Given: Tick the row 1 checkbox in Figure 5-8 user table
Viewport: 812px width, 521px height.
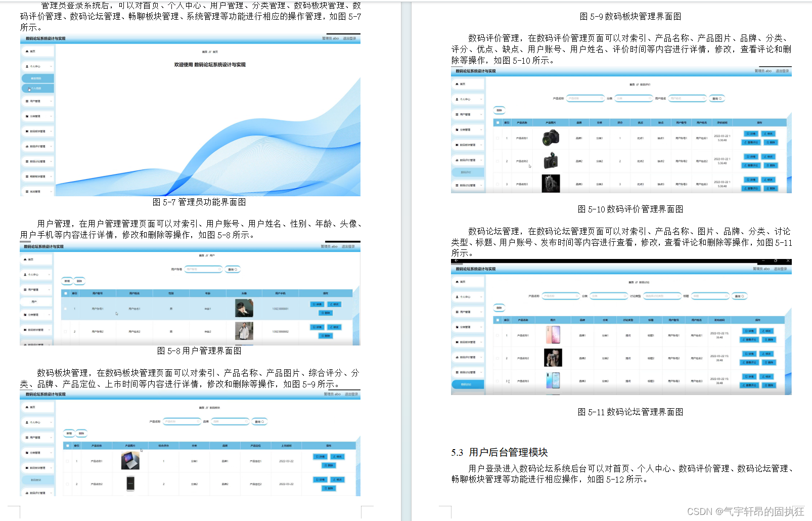Looking at the screenshot, I should [66, 309].
